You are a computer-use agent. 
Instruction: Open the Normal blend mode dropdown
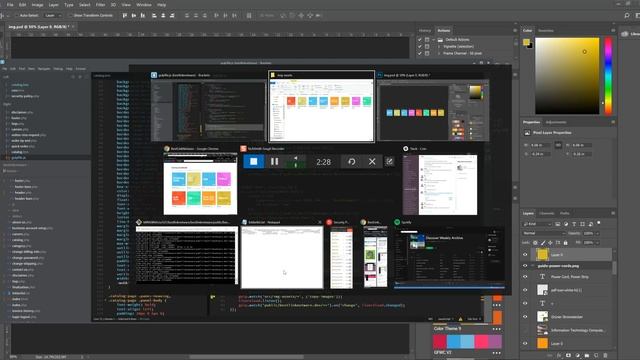point(544,233)
